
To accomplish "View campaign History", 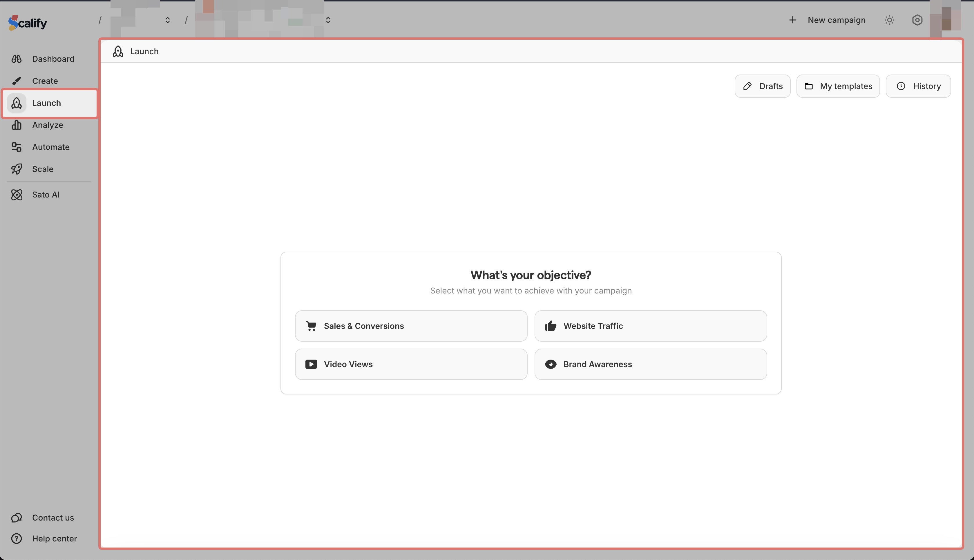I will pyautogui.click(x=918, y=86).
